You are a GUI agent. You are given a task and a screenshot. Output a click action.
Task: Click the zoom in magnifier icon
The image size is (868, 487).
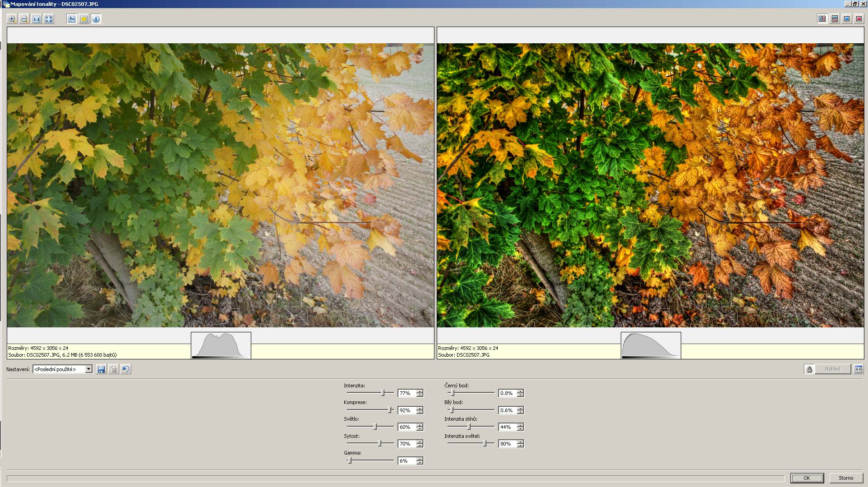click(x=12, y=19)
